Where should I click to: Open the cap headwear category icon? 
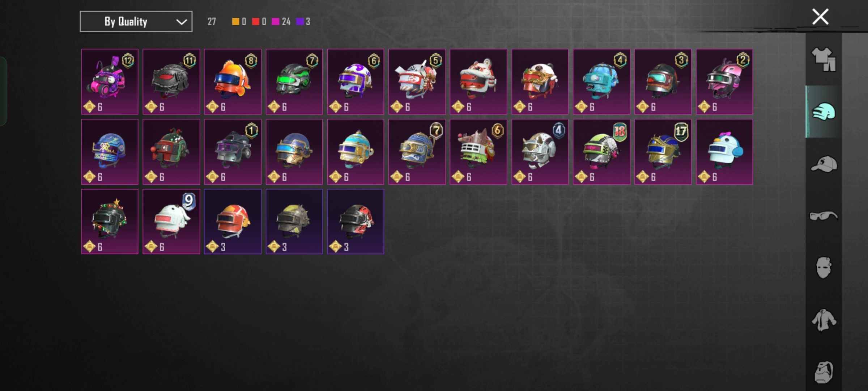824,164
